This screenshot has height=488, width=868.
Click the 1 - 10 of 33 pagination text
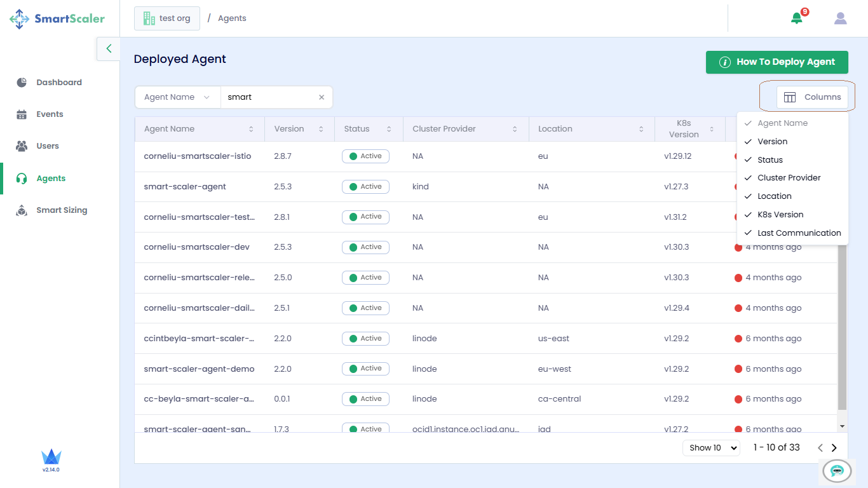click(x=776, y=448)
